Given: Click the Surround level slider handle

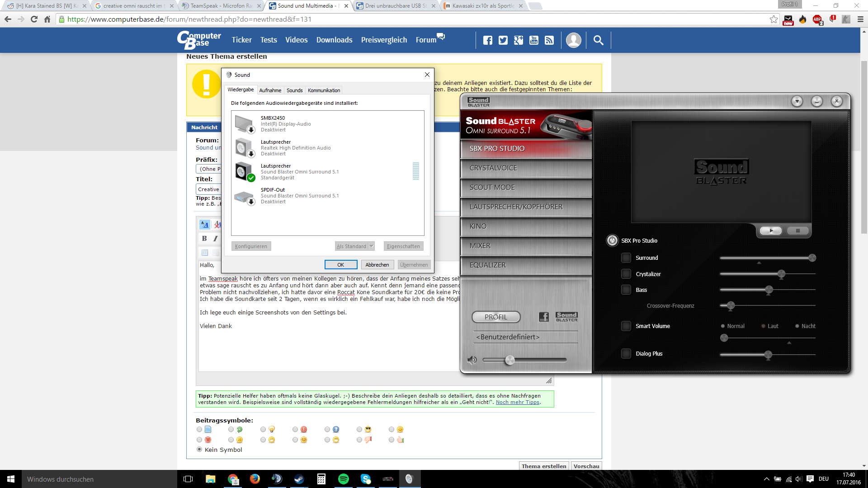Looking at the screenshot, I should tap(812, 258).
